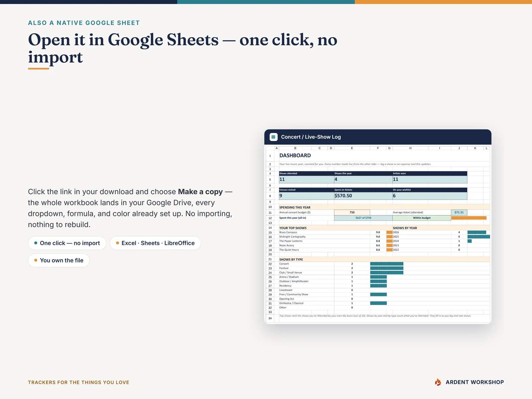Click the 'Festival' type row label

point(284,268)
